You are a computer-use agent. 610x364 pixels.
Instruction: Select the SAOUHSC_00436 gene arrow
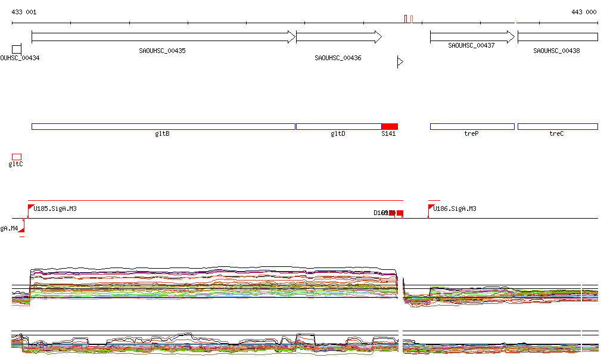pos(339,37)
